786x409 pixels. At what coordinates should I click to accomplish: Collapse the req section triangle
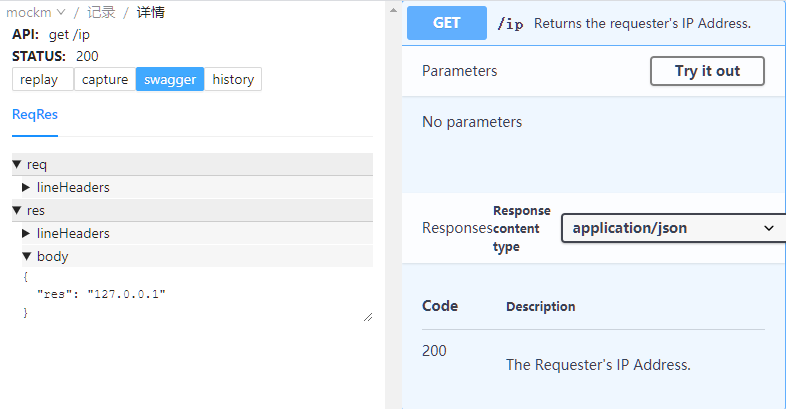(17, 164)
